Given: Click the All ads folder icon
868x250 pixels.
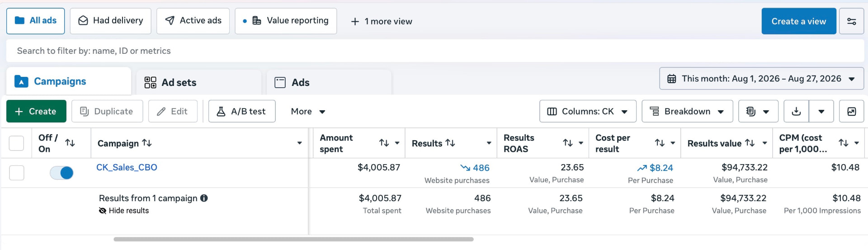Looking at the screenshot, I should click(19, 20).
